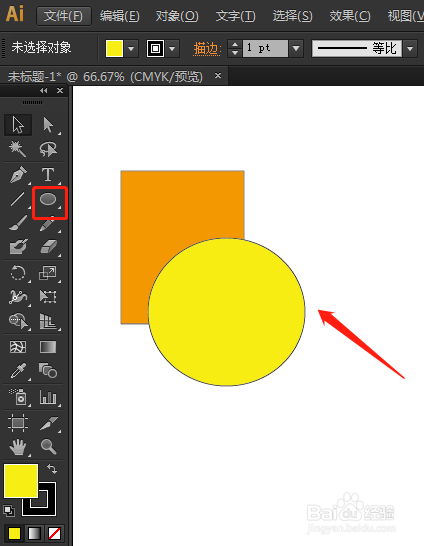424x546 pixels.
Task: Choose the Paintbrush tool
Action: (17, 223)
